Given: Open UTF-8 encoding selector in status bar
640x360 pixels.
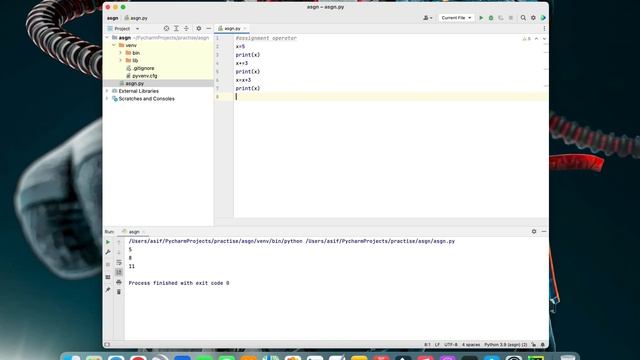Looking at the screenshot, I should click(x=451, y=344).
